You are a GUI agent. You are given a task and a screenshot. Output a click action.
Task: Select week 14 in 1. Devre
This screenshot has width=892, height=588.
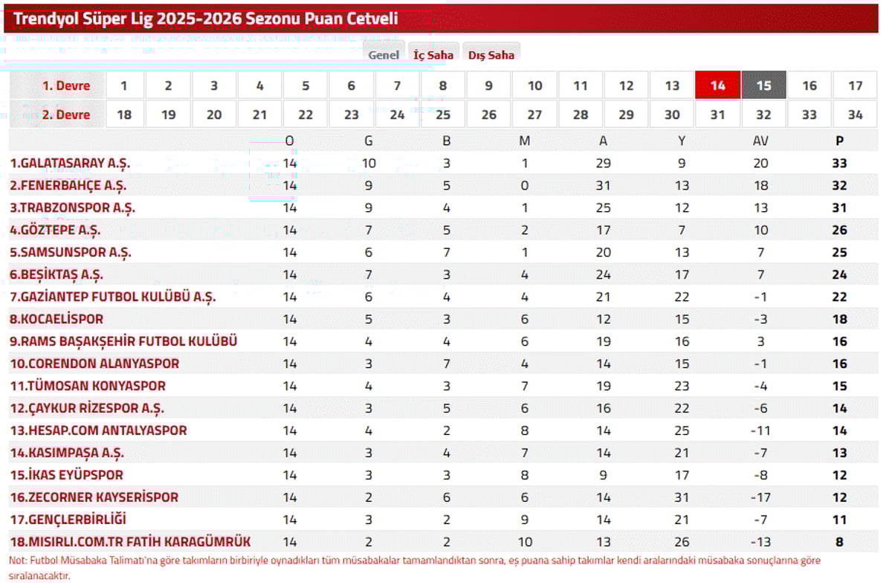pos(717,85)
